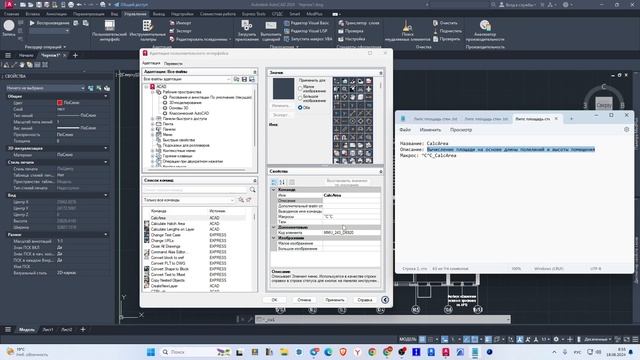Click the color swatch in Properties palette

pos(60,103)
